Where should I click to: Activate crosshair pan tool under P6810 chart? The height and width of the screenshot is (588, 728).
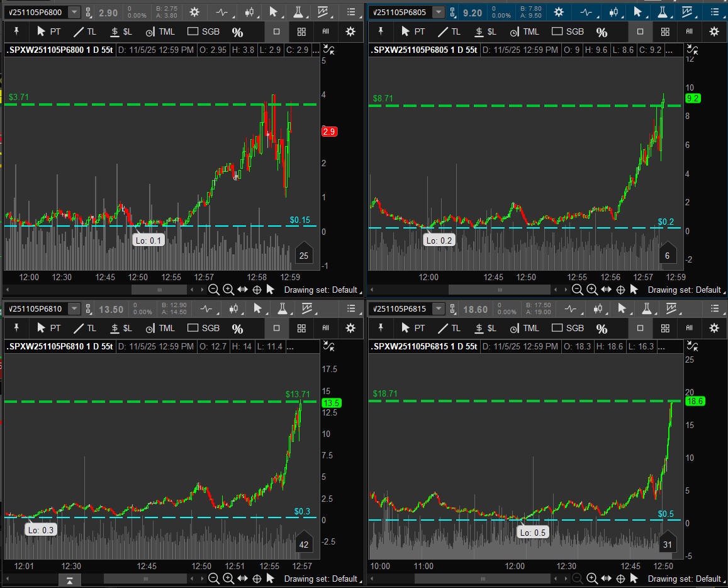click(x=257, y=579)
